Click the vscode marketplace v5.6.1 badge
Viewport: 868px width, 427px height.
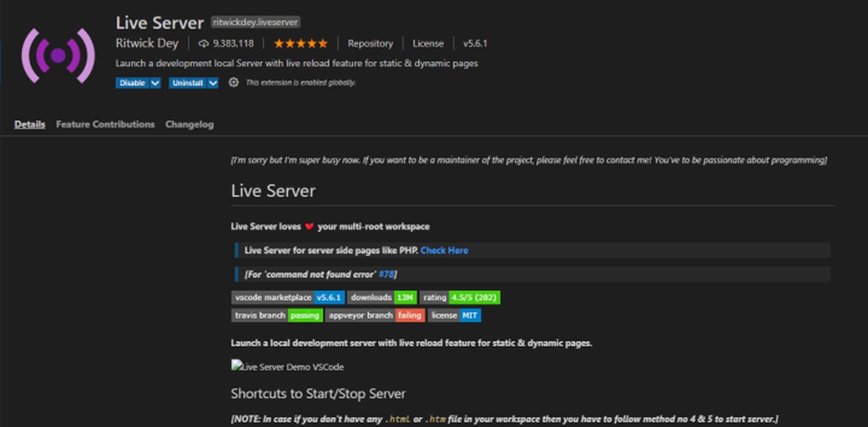click(288, 297)
